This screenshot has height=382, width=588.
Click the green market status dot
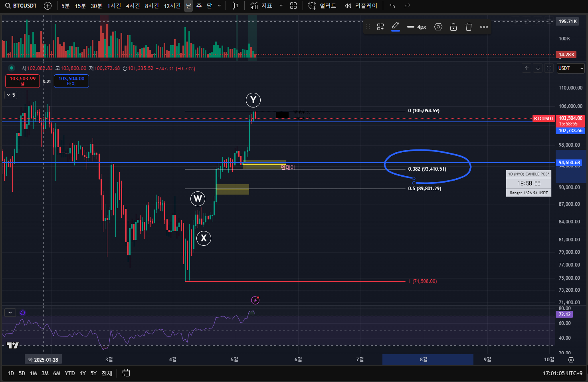(11, 68)
